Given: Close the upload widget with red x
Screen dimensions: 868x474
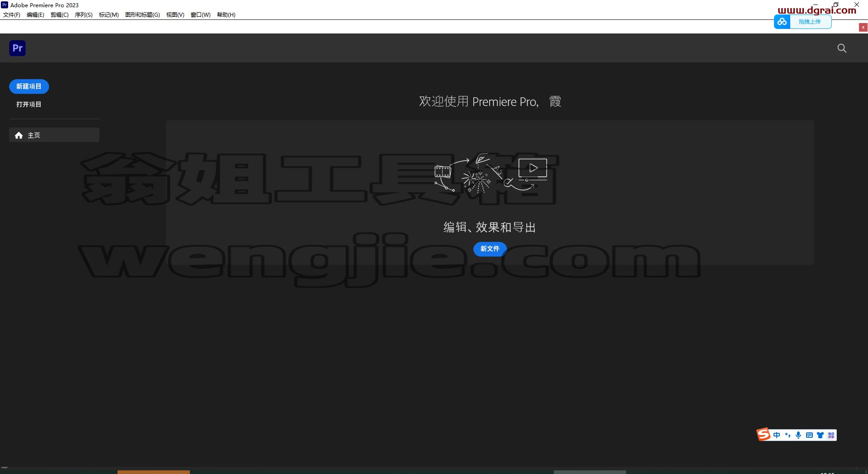Looking at the screenshot, I should point(863,28).
